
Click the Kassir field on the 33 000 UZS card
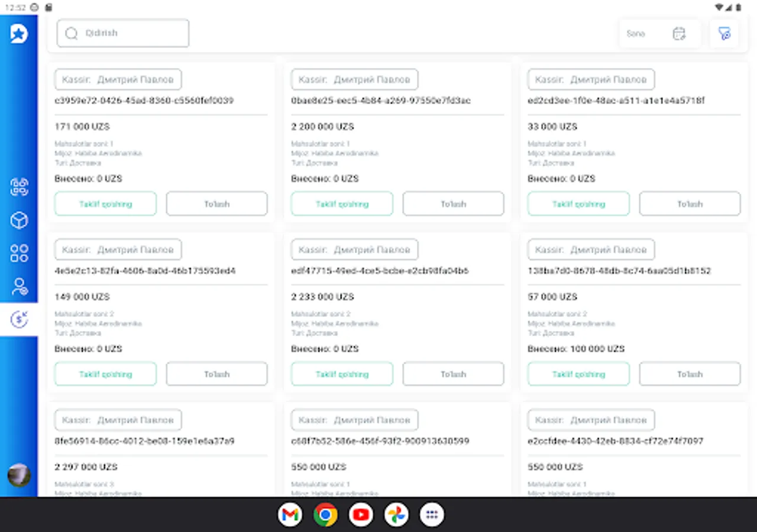tap(591, 80)
